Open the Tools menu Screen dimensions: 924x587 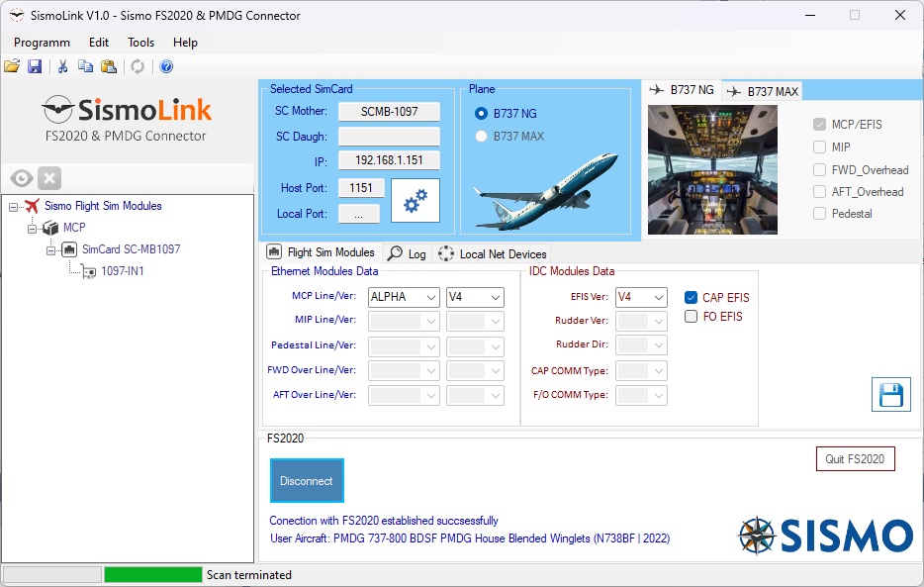[140, 43]
